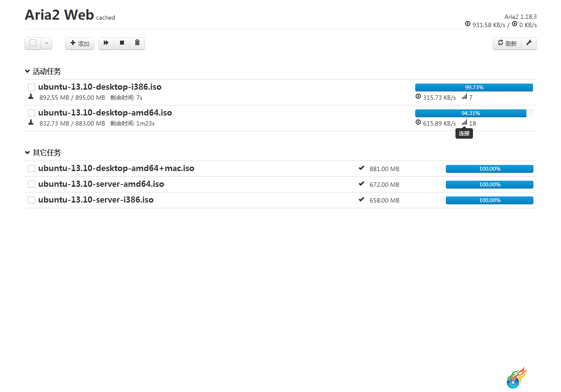The image size is (561, 392).
Task: Click checkmark icon beside 881.00 MB
Action: pos(361,168)
